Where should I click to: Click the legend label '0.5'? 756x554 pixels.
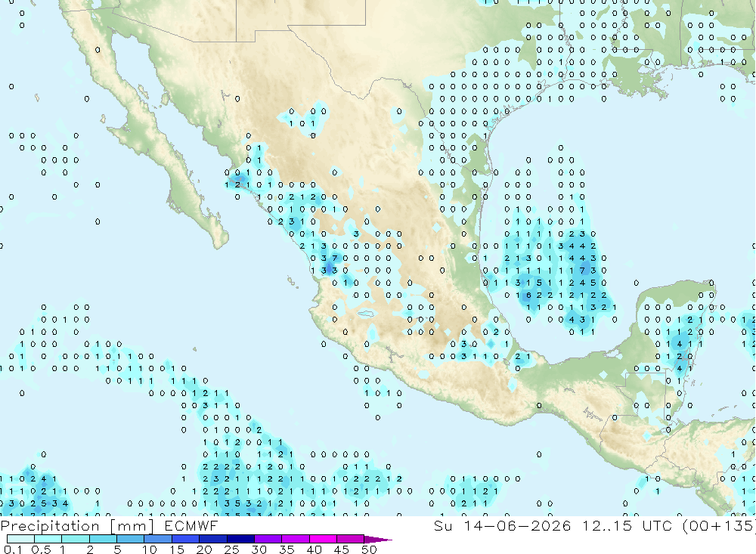(41, 549)
